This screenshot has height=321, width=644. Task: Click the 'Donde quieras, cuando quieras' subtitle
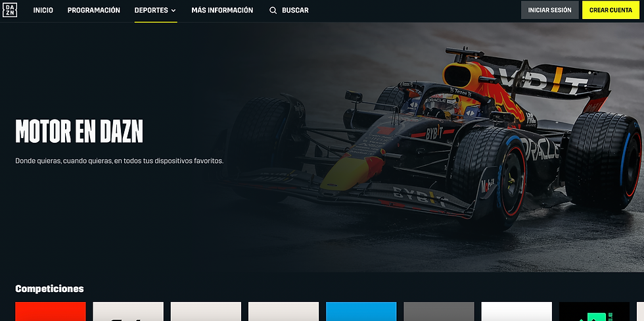(119, 160)
